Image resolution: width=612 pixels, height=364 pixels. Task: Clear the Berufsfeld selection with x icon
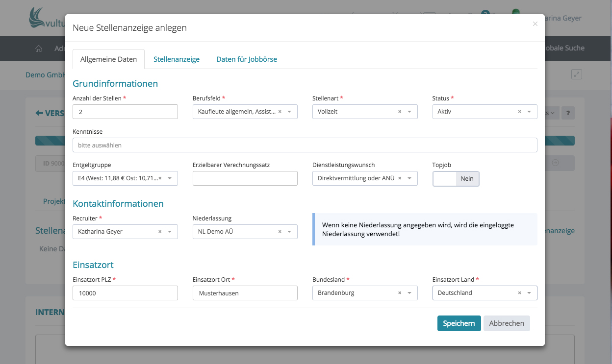pyautogui.click(x=280, y=112)
